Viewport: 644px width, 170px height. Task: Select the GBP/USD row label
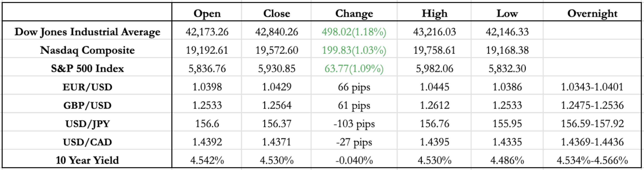coord(87,105)
